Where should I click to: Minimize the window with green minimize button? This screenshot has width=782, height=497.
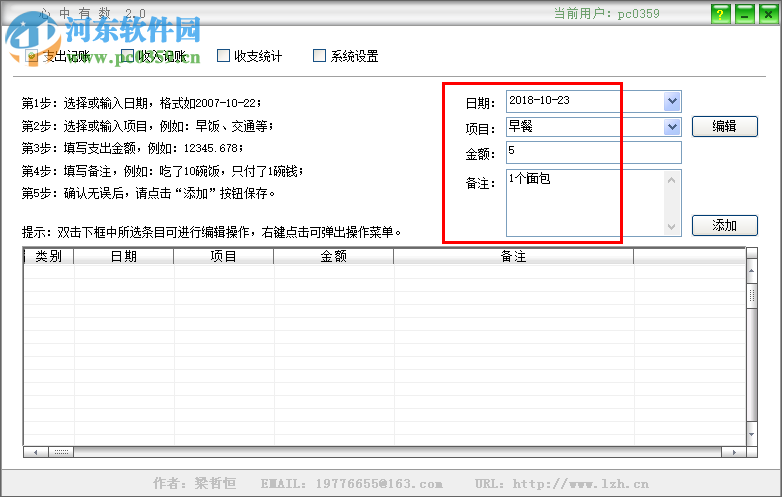click(745, 14)
